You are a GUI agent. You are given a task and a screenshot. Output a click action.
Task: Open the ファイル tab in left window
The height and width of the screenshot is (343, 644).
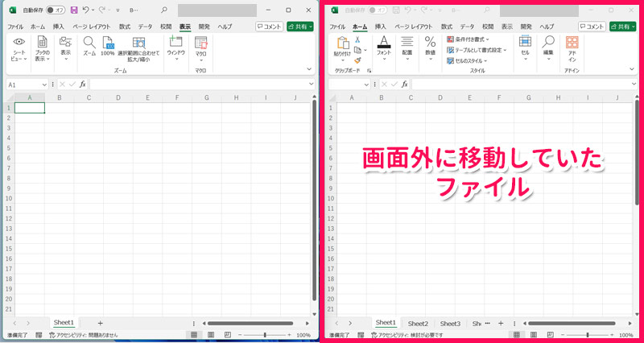click(x=15, y=27)
